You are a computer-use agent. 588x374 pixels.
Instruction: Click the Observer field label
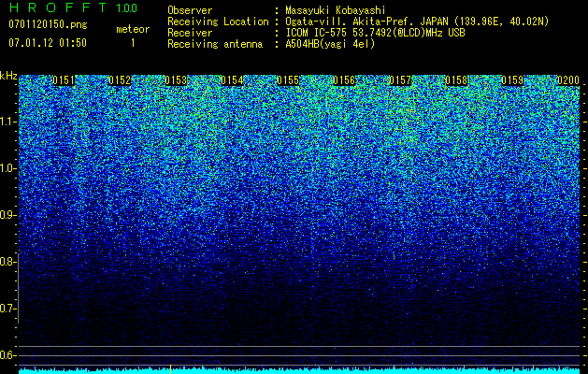[x=190, y=10]
